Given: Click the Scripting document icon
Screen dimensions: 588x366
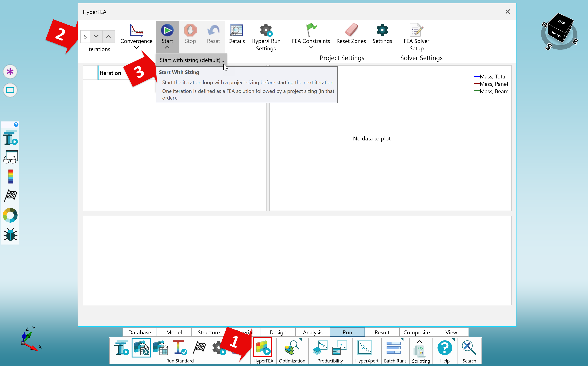Looking at the screenshot, I should click(419, 351).
